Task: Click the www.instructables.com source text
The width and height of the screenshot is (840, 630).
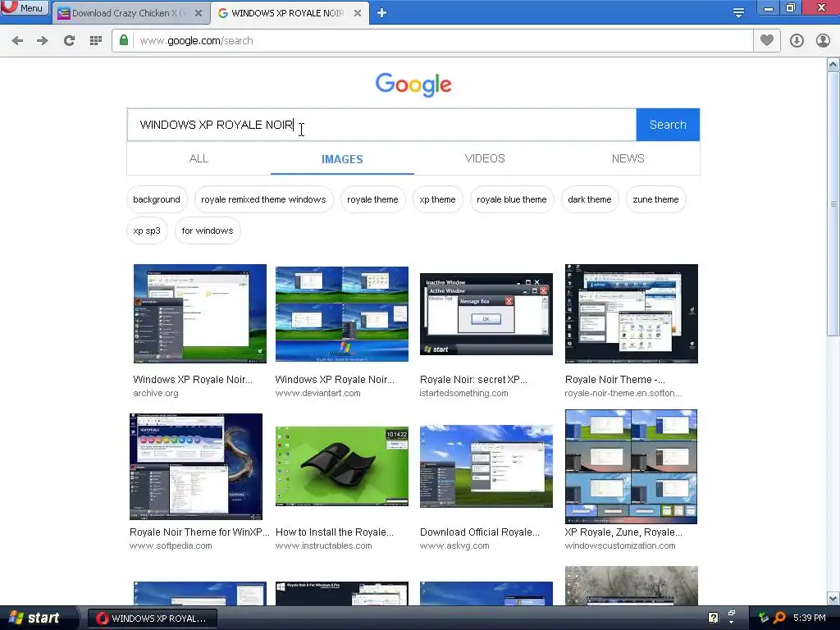Action: click(323, 546)
